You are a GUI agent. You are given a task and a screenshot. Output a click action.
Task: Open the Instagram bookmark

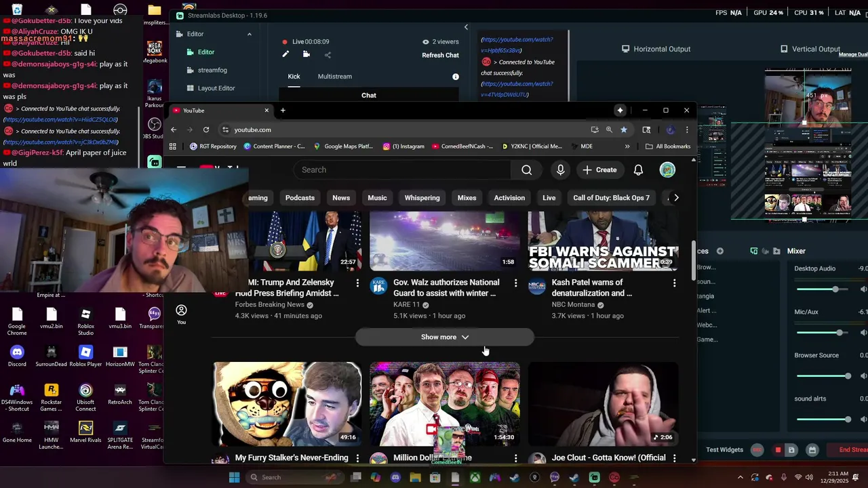pos(404,146)
